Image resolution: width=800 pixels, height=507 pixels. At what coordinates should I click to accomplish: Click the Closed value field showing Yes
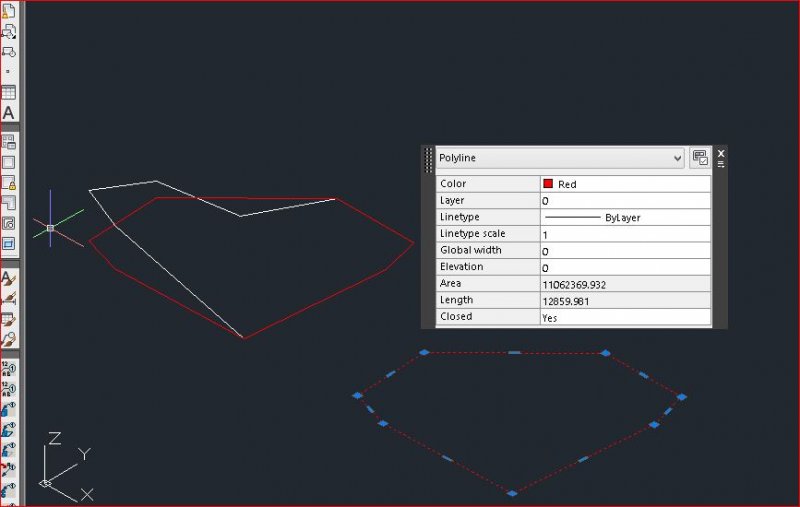point(626,317)
